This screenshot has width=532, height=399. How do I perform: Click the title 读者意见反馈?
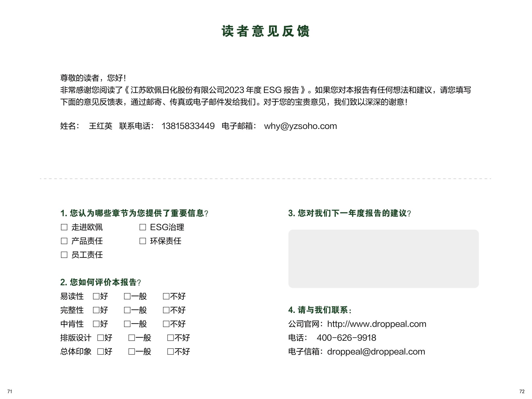point(266,31)
